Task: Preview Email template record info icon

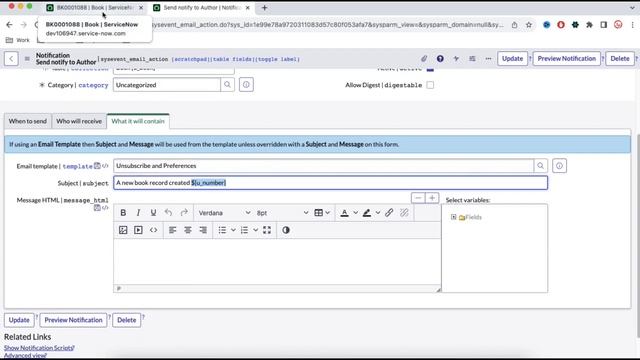Action: pyautogui.click(x=559, y=166)
